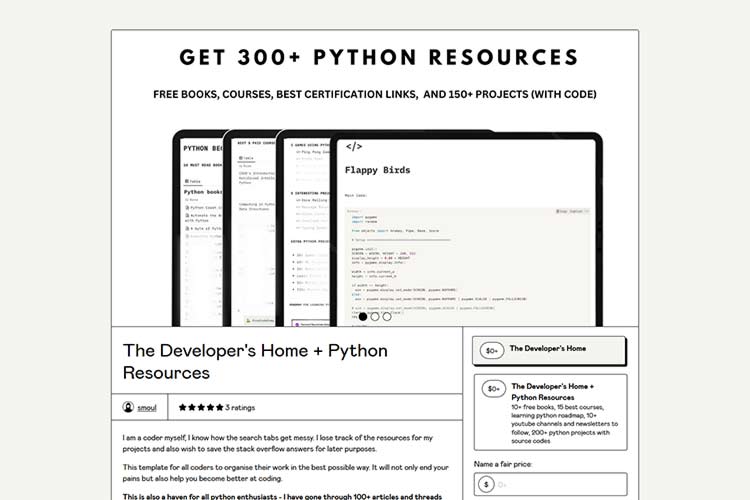Click the product title heading
Viewport: 750px width, 500px height.
point(255,361)
